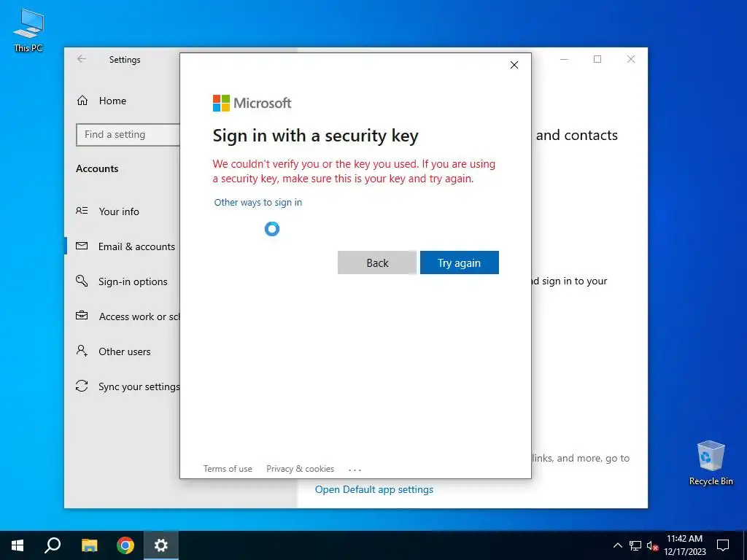The height and width of the screenshot is (560, 747).
Task: Launch Google Chrome from taskbar
Action: coord(125,545)
